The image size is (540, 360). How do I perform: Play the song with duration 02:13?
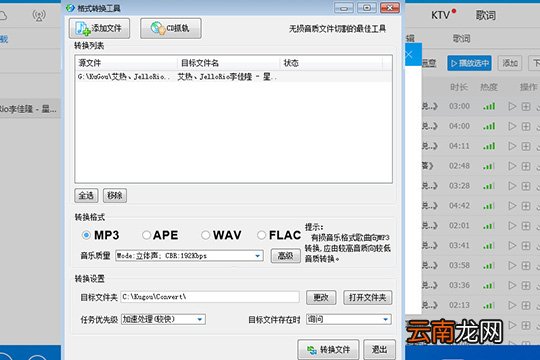click(x=512, y=305)
